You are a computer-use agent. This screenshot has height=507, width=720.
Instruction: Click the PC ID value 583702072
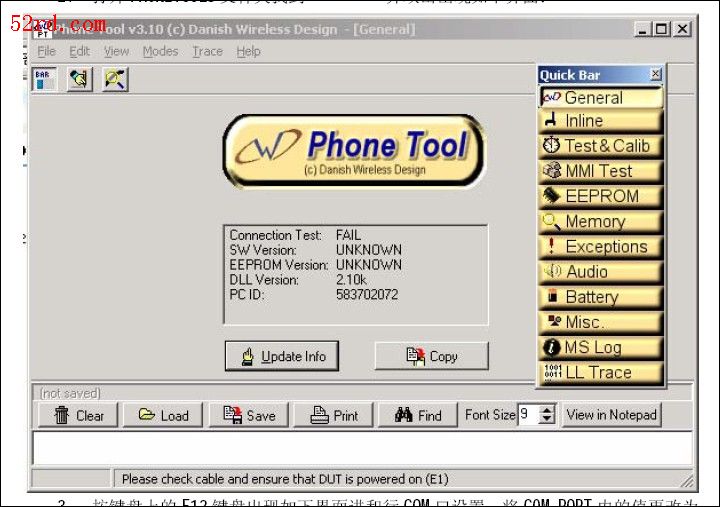(x=367, y=294)
